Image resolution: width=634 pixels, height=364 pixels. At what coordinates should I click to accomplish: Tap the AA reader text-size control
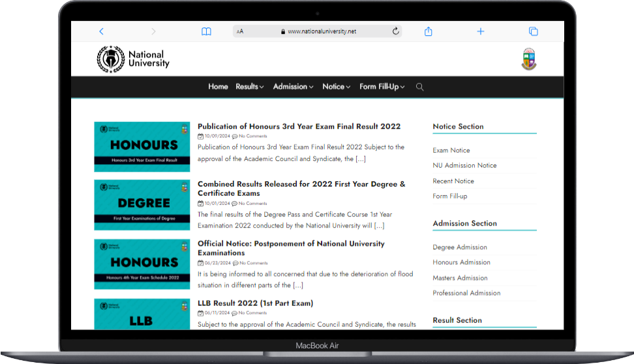tap(240, 31)
